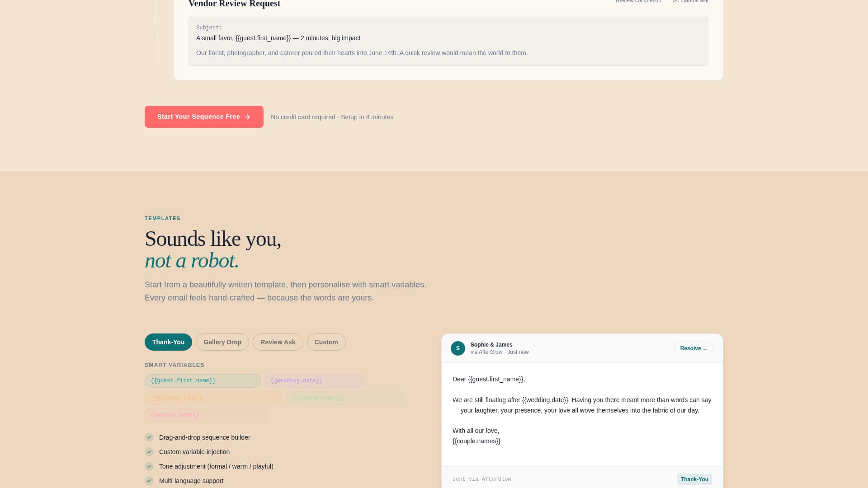Click the Sophie & James avatar icon
This screenshot has width=868, height=488.
[x=458, y=348]
